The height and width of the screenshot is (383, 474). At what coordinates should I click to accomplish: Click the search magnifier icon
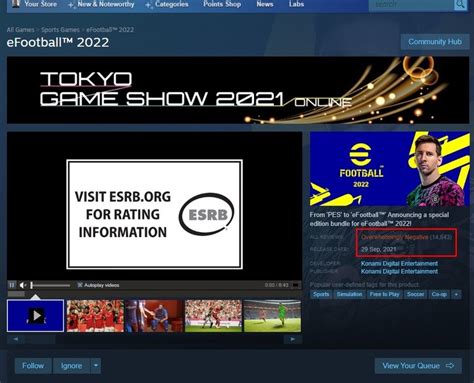coord(461,5)
